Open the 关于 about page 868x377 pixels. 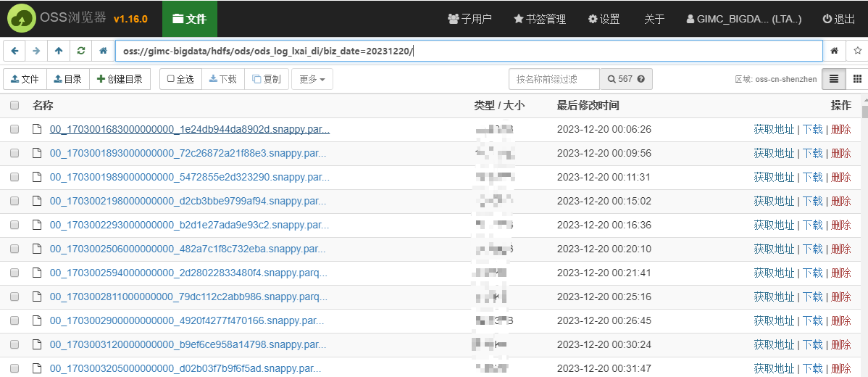pos(654,19)
